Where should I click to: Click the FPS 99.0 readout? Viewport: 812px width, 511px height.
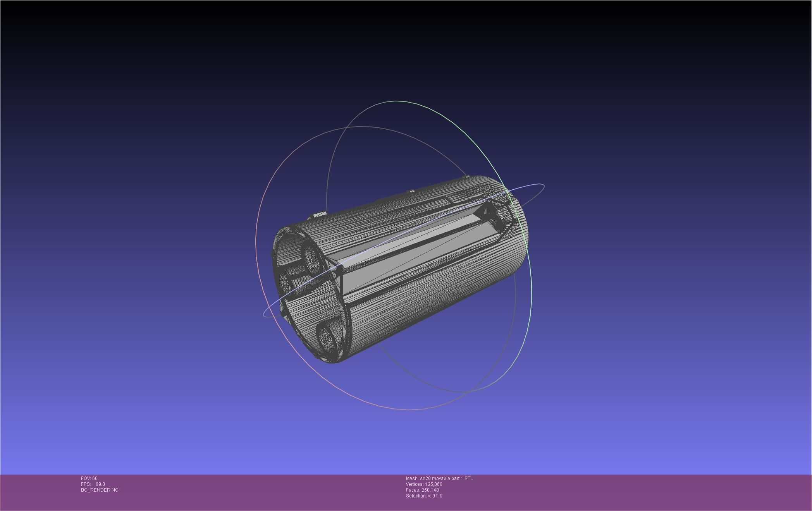pos(93,484)
